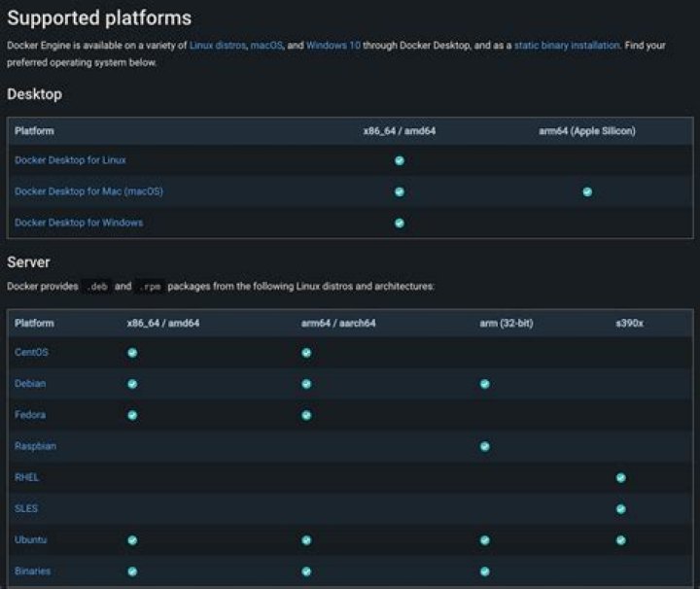
Task: Click Desktop table x86_64 / amd64 header
Action: [x=400, y=131]
